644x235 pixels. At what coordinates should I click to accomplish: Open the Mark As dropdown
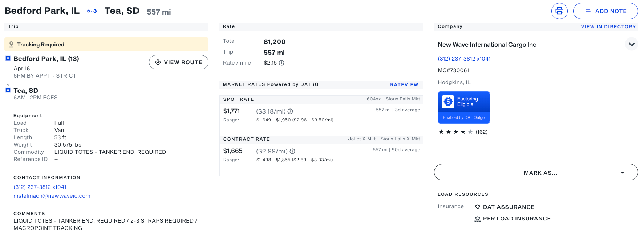(x=536, y=172)
